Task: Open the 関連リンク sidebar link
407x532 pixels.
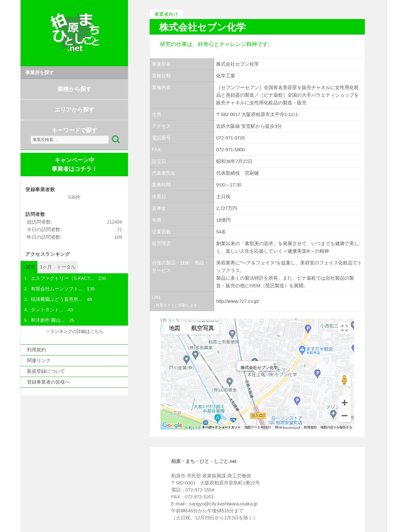Action: (x=74, y=360)
